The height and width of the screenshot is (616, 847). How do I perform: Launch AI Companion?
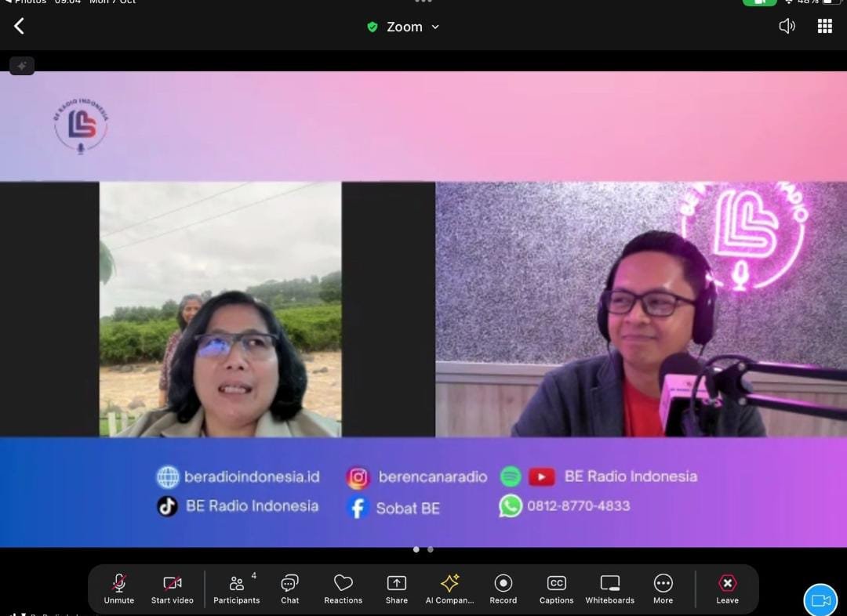pyautogui.click(x=450, y=589)
